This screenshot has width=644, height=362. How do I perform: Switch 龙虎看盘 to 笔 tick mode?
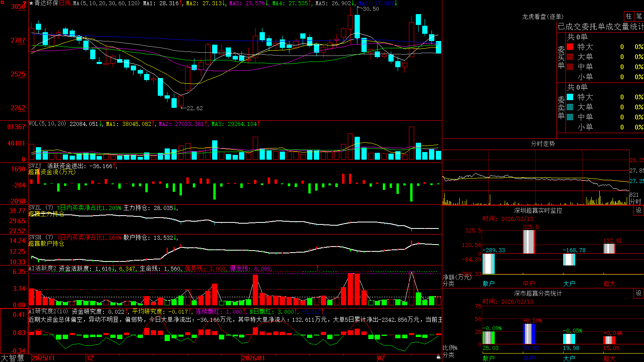pos(639,16)
